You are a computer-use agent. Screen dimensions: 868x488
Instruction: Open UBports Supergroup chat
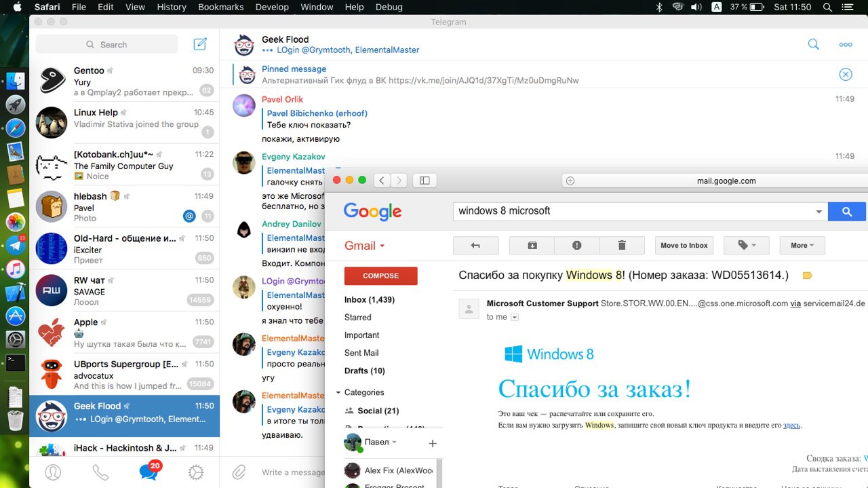(125, 375)
